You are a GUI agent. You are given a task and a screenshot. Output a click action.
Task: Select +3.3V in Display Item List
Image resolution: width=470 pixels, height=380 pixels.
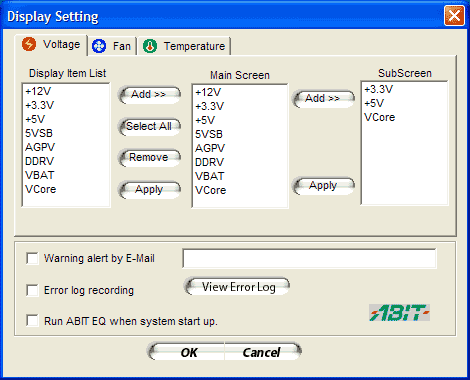click(39, 105)
